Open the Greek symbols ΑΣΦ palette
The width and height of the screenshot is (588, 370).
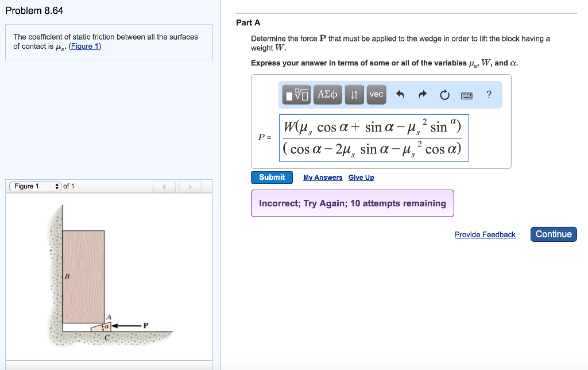point(327,95)
